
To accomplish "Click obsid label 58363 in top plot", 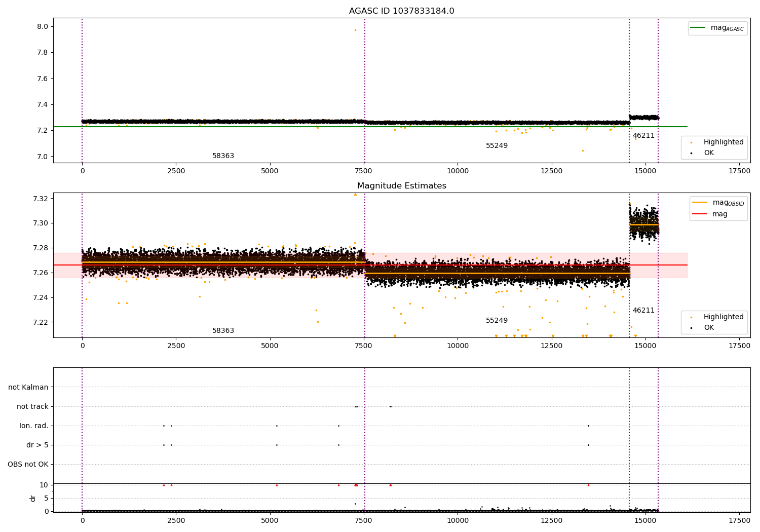I will 223,156.
